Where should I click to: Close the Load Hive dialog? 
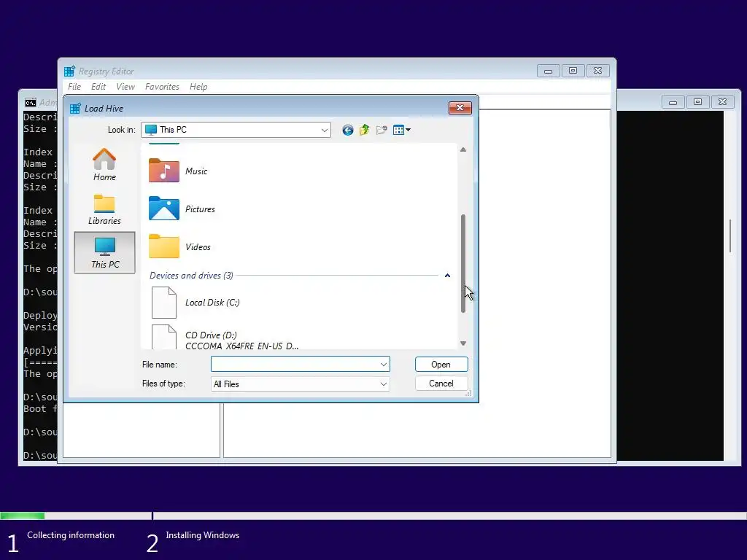460,108
